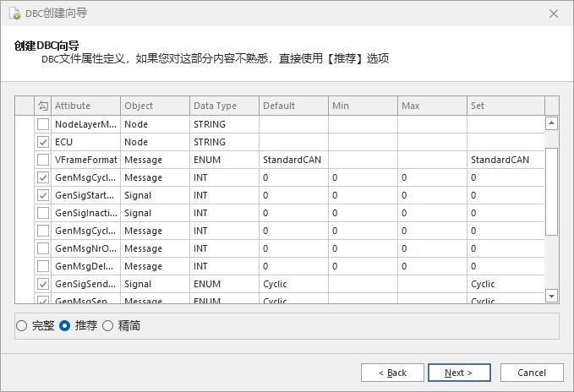Click the NodeLayerM... attribute name cell
The width and height of the screenshot is (574, 392).
click(x=85, y=124)
